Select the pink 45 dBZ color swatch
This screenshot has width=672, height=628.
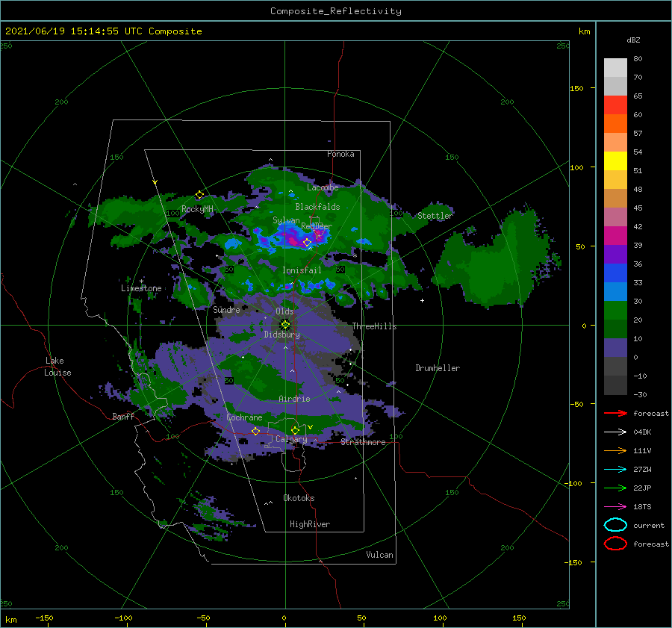(x=615, y=217)
